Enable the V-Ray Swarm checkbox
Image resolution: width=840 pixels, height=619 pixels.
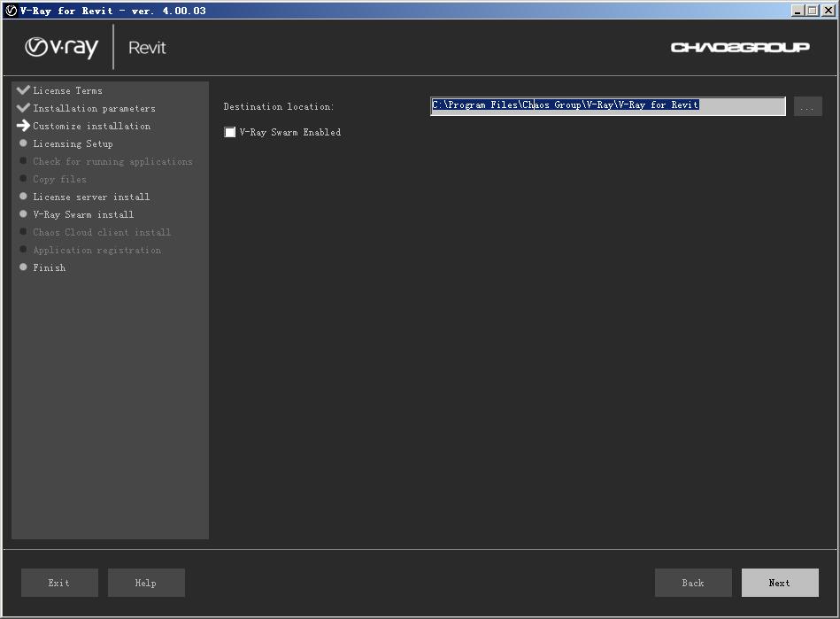pos(230,132)
